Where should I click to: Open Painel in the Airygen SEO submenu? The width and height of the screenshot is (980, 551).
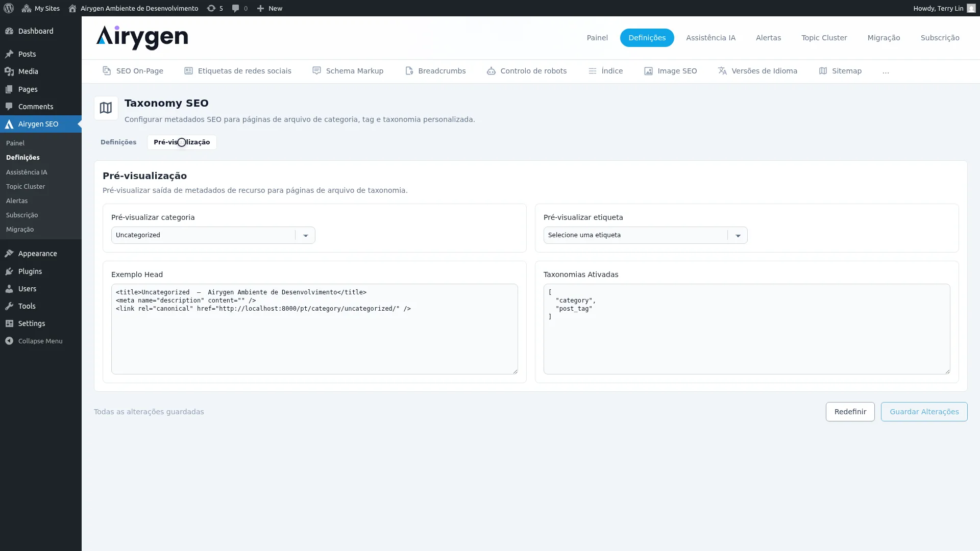tap(15, 143)
